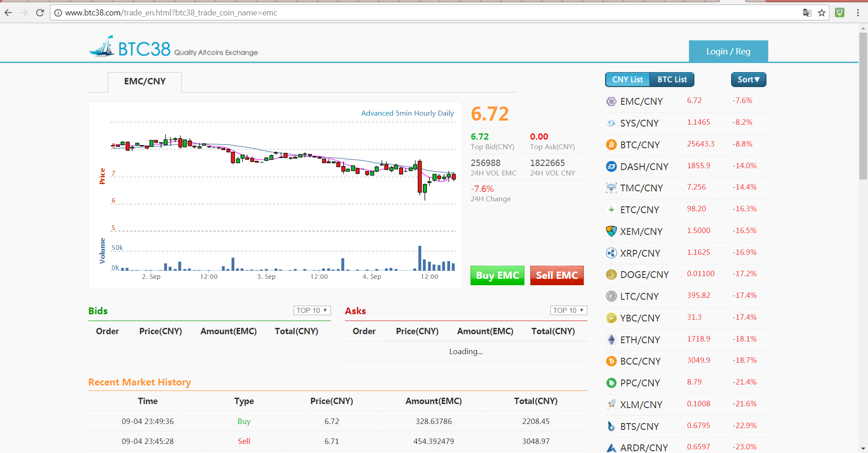This screenshot has height=453, width=868.
Task: Click the PPC coin icon
Action: (611, 383)
